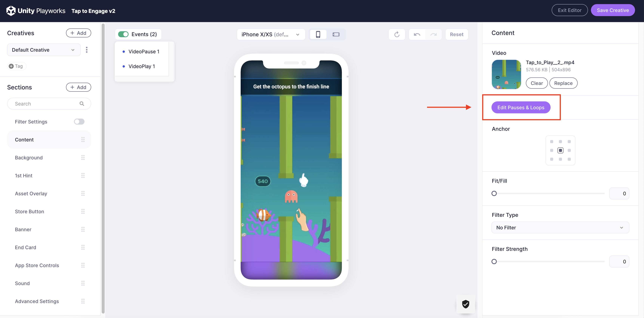Expand the iPhone X/XS device dropdown

(271, 34)
